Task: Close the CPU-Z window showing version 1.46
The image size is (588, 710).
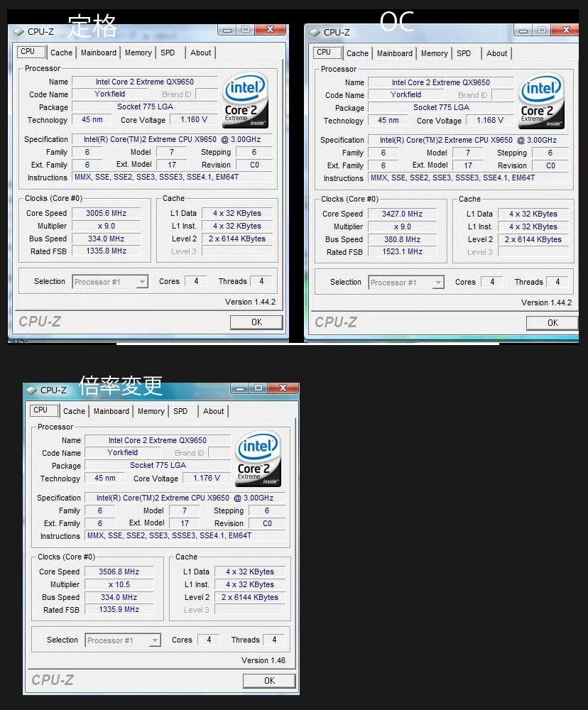Action: click(283, 388)
